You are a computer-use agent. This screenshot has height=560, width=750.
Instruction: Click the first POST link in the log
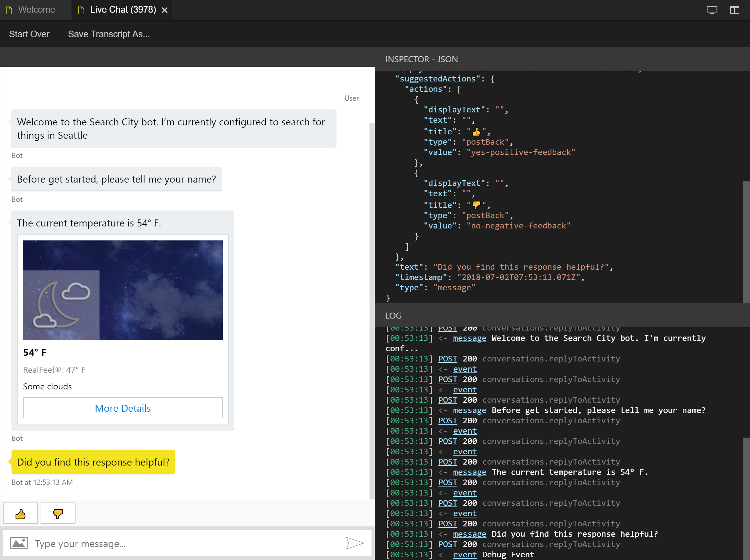447,328
